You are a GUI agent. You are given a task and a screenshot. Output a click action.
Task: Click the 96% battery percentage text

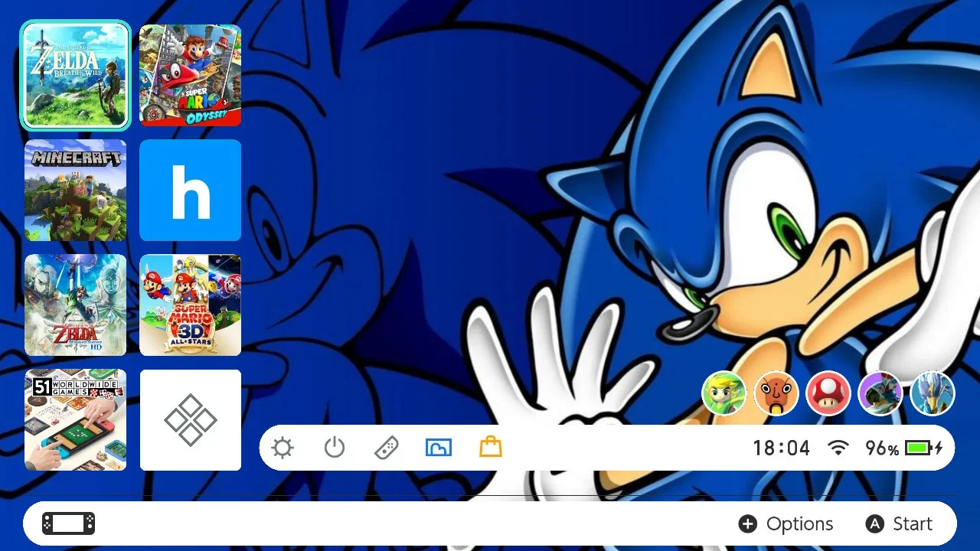point(882,448)
